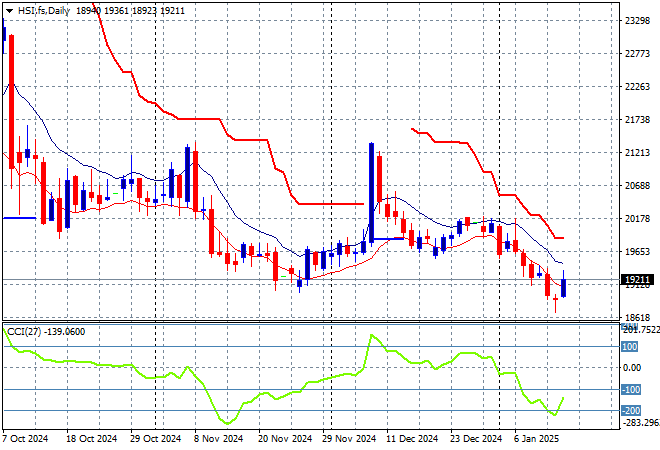
Task: Click the 11 Dec 2024 date label
Action: 413,438
